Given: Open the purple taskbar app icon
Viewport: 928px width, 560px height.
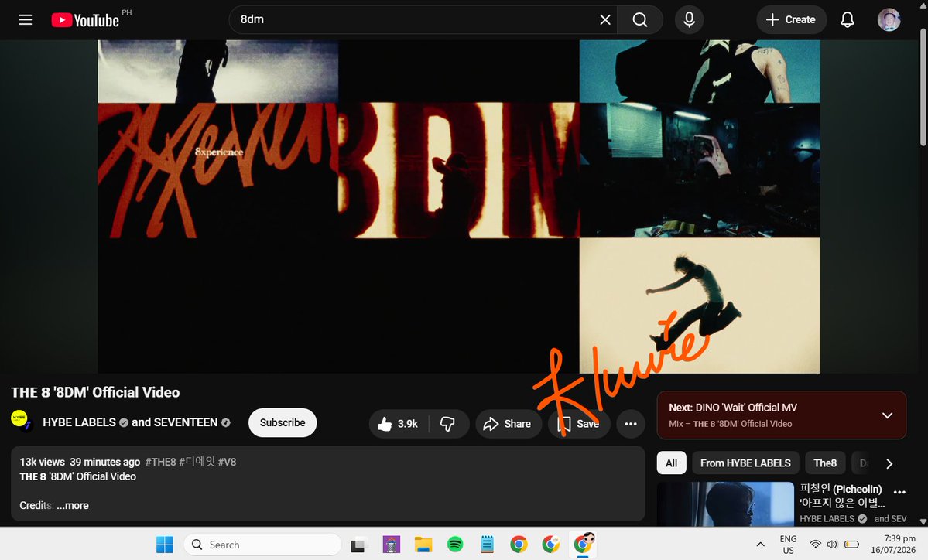Looking at the screenshot, I should 391,545.
